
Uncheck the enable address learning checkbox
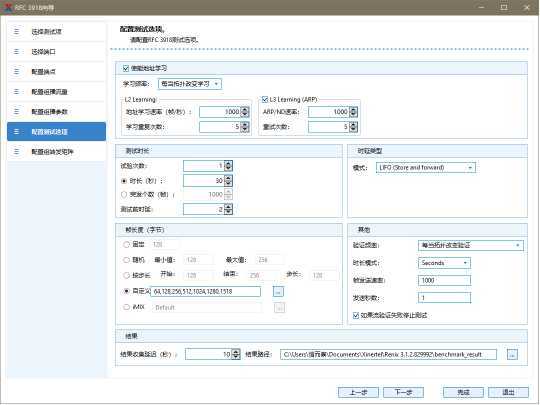pos(126,68)
